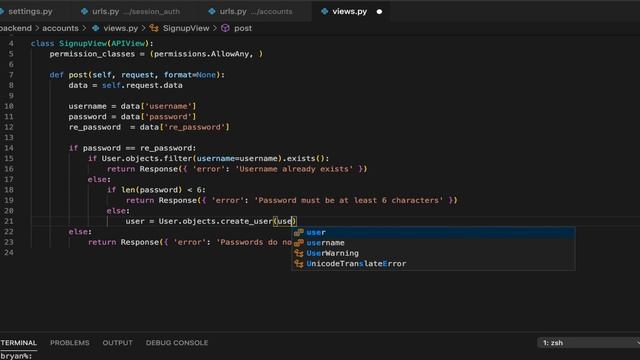This screenshot has width=640, height=360.
Task: Click the Python icon on views.py tab
Action: 324,11
